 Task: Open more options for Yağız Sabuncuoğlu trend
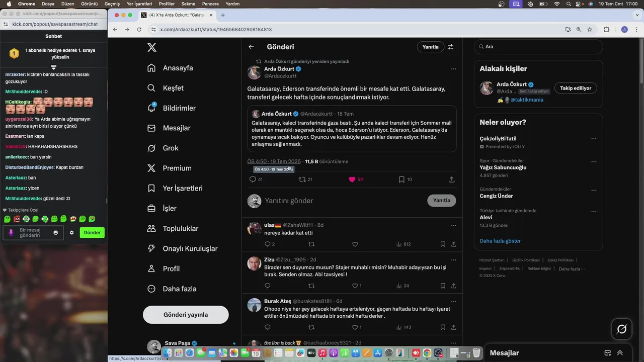click(594, 162)
